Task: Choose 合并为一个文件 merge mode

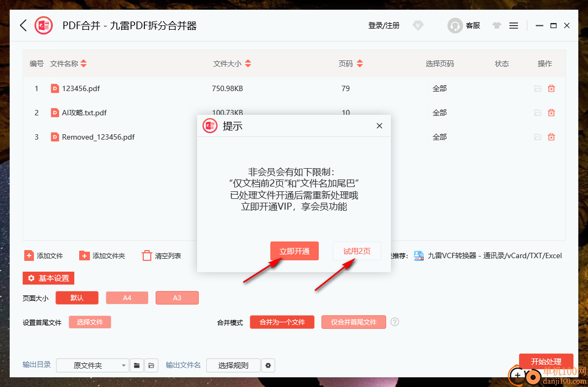Action: 282,322
